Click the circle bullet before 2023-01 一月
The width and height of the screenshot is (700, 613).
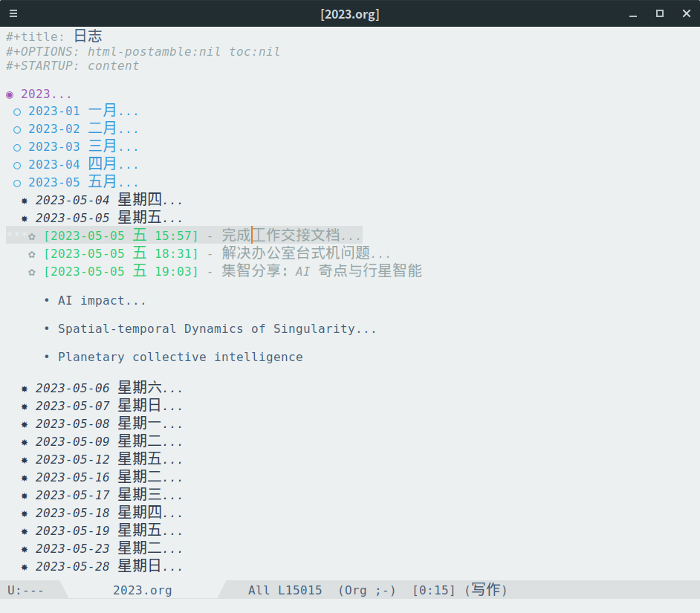click(17, 112)
